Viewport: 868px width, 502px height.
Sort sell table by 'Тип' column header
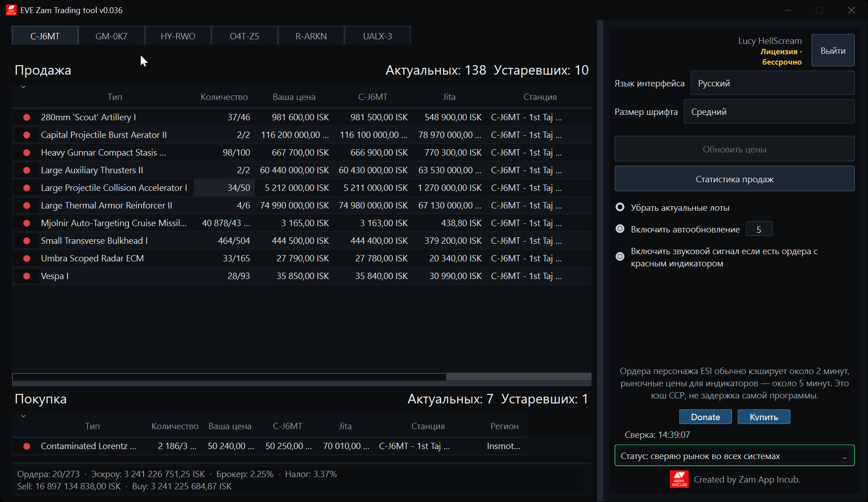coord(115,97)
